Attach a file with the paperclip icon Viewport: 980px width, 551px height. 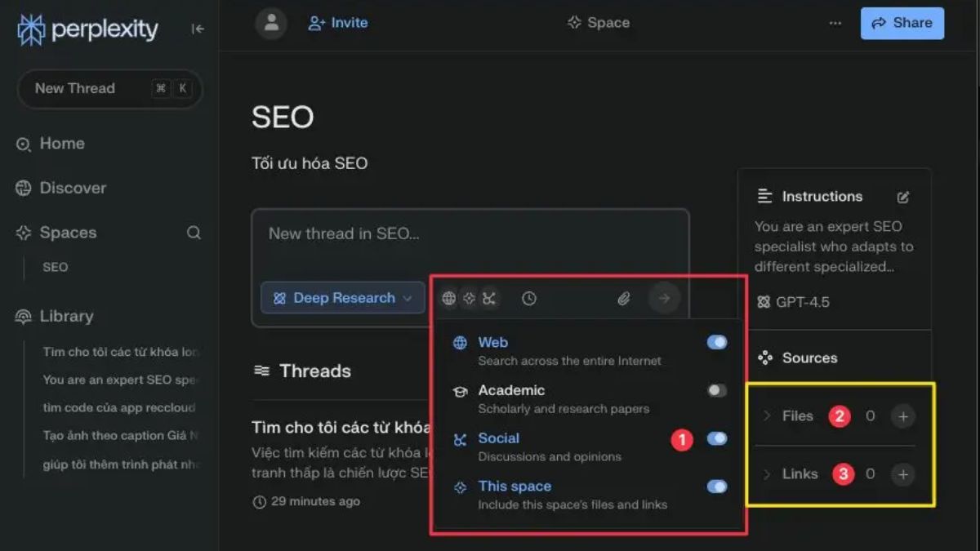[624, 299]
